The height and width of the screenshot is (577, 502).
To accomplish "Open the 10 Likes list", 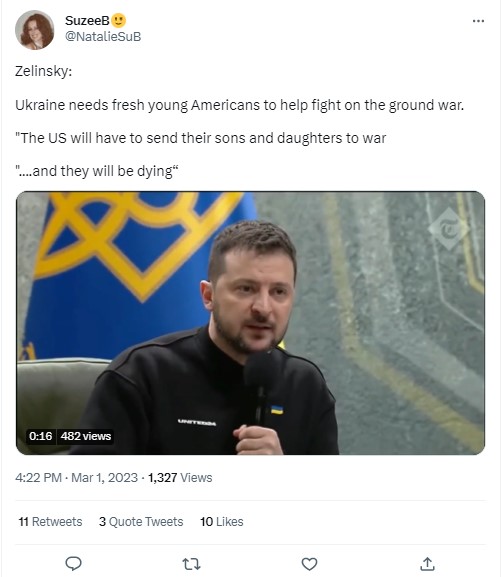I will [222, 521].
